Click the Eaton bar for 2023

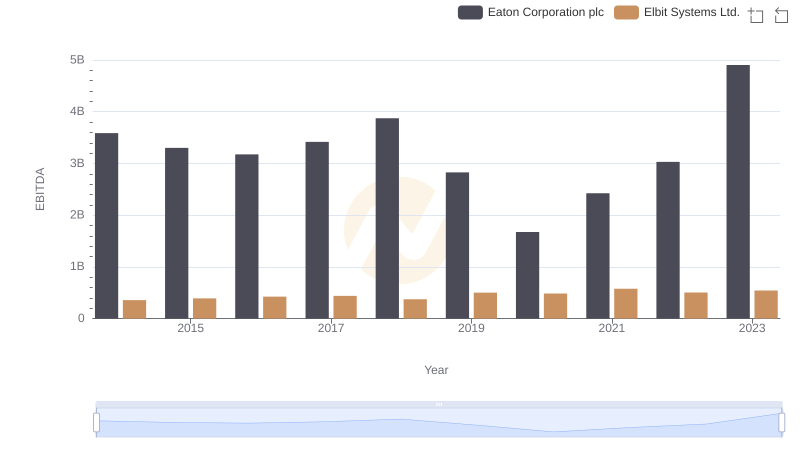click(738, 192)
